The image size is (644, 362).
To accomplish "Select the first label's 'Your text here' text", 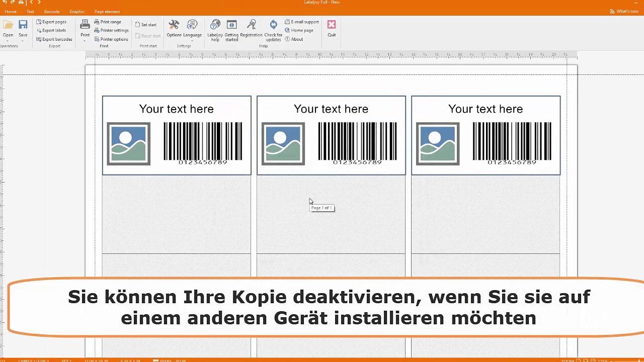I will (176, 109).
